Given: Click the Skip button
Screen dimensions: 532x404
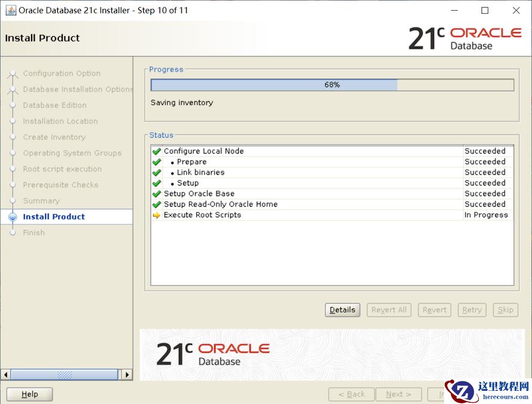Looking at the screenshot, I should [x=505, y=310].
